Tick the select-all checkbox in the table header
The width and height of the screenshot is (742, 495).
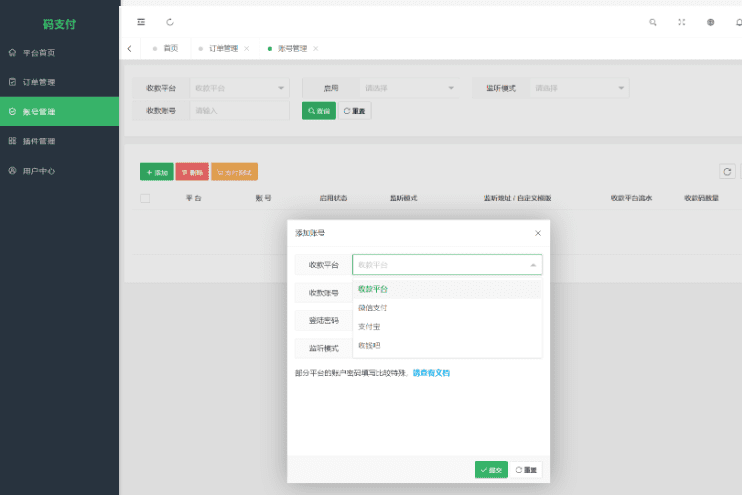point(145,198)
